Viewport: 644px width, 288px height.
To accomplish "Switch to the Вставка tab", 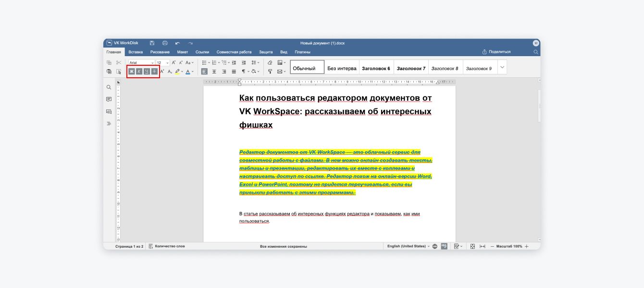I will pos(136,52).
